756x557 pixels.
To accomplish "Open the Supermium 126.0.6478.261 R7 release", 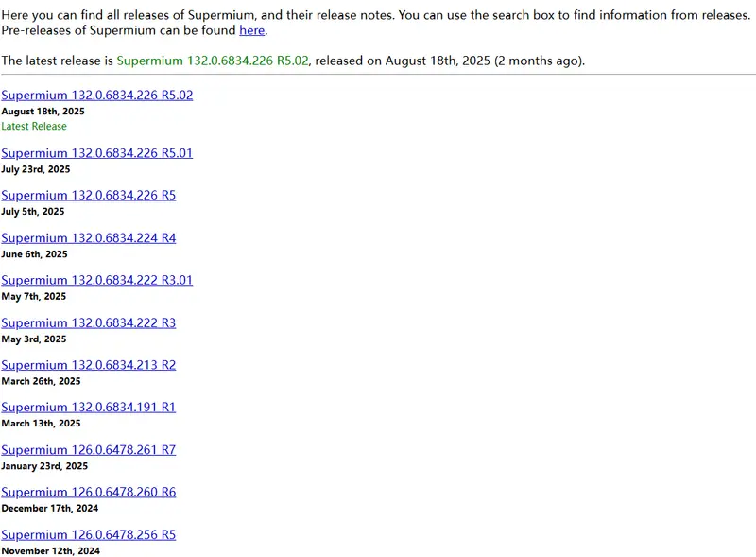I will point(88,450).
